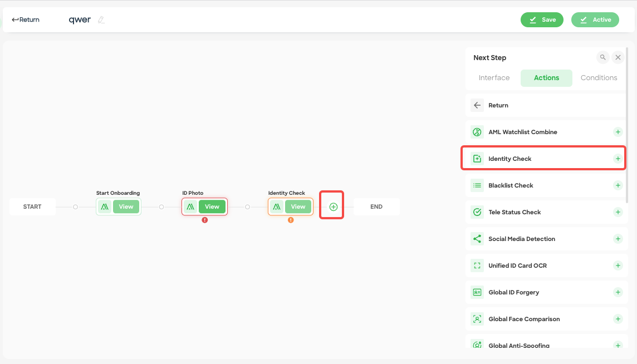The width and height of the screenshot is (637, 364).
Task: Click the Global Anti-Spoofing face icon
Action: 477,345
